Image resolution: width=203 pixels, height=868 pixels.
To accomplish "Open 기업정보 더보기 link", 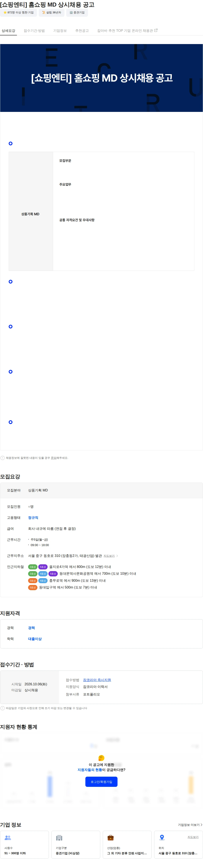I will click(190, 825).
